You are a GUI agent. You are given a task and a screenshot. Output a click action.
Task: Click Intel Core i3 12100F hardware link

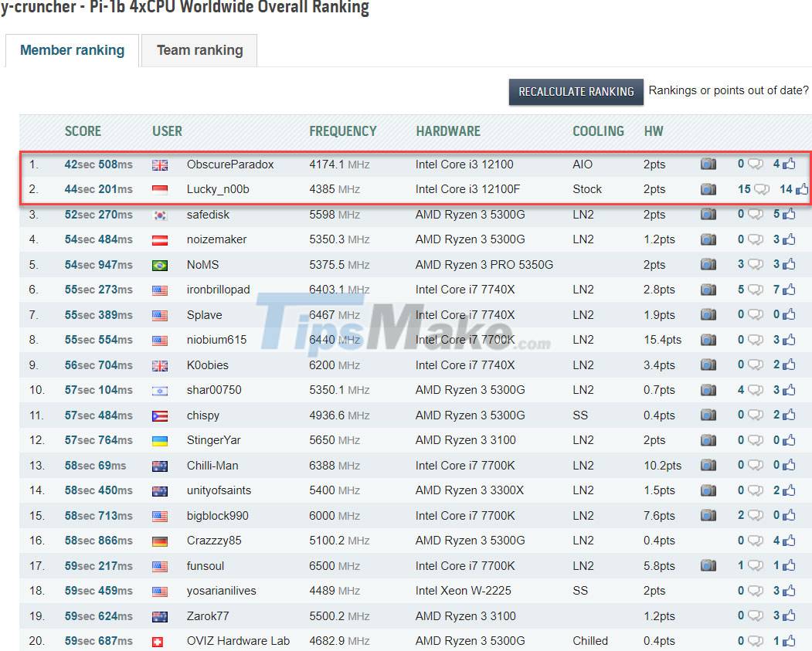467,189
